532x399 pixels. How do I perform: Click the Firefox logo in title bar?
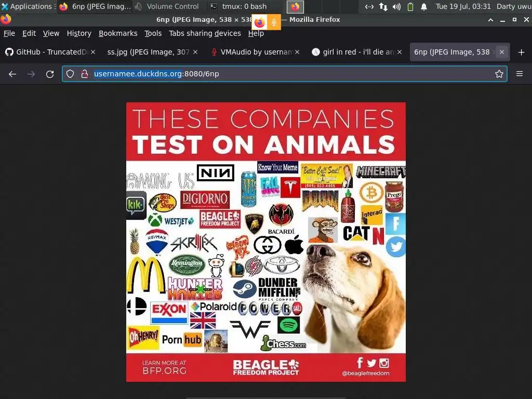pos(6,19)
